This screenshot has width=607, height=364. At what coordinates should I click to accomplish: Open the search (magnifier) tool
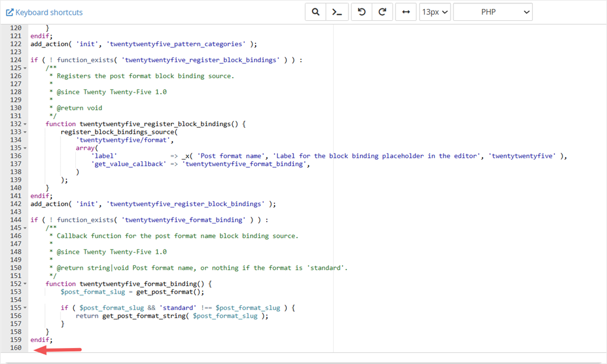(x=315, y=12)
